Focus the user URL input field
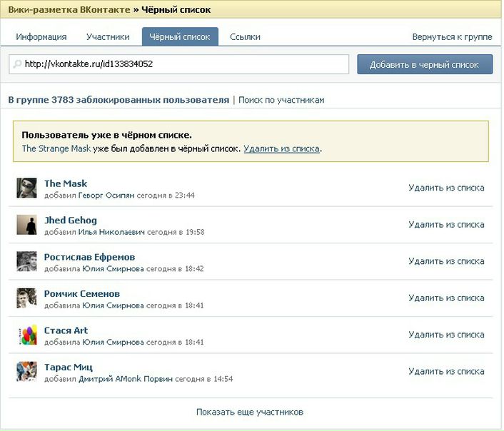 [x=184, y=64]
